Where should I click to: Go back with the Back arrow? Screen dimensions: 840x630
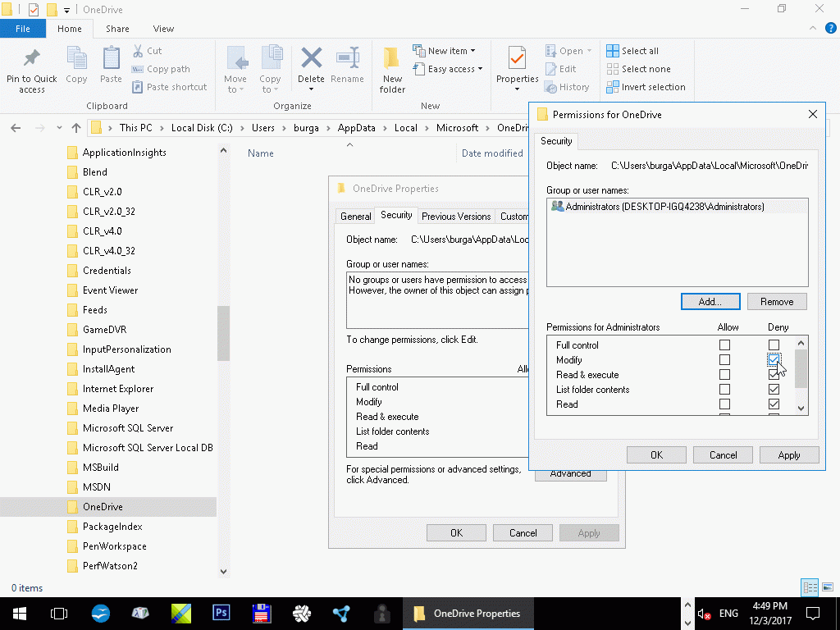(x=16, y=127)
